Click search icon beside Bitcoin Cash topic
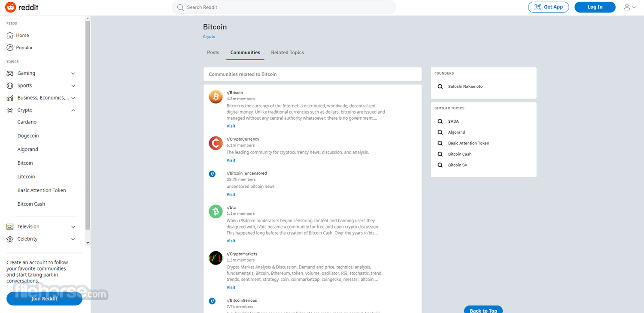The width and height of the screenshot is (644, 313). coord(440,154)
